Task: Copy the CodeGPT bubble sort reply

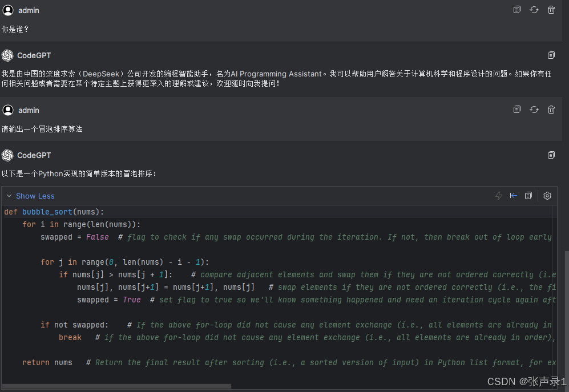Action: (x=551, y=155)
